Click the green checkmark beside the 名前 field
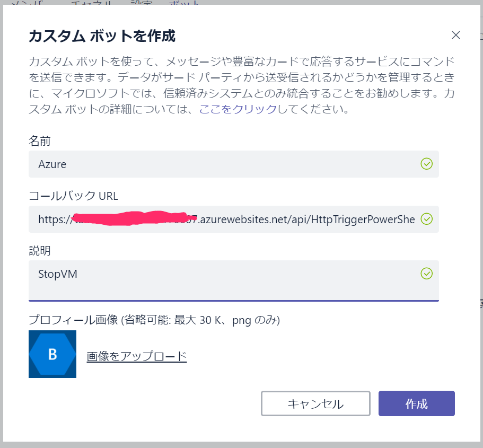The width and height of the screenshot is (483, 448). (x=426, y=164)
